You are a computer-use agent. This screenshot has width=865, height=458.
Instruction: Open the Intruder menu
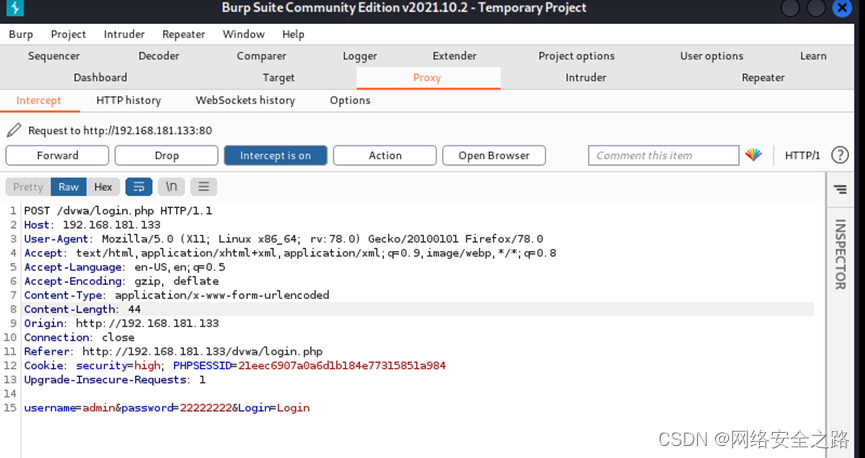coord(124,34)
